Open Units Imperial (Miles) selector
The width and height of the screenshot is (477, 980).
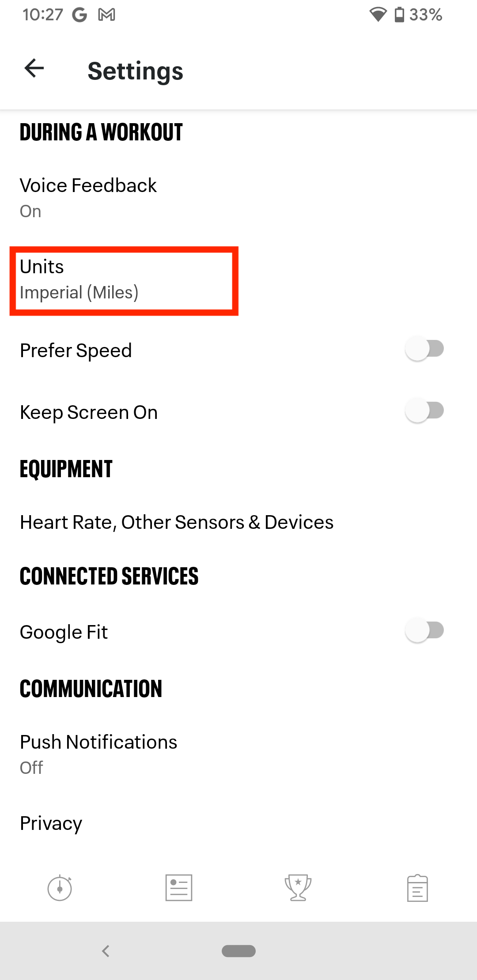click(x=124, y=280)
